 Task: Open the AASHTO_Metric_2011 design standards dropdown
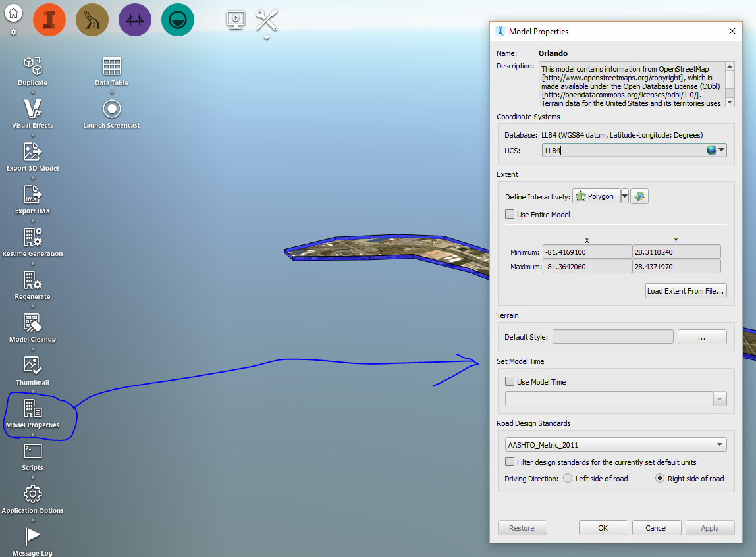(x=616, y=444)
